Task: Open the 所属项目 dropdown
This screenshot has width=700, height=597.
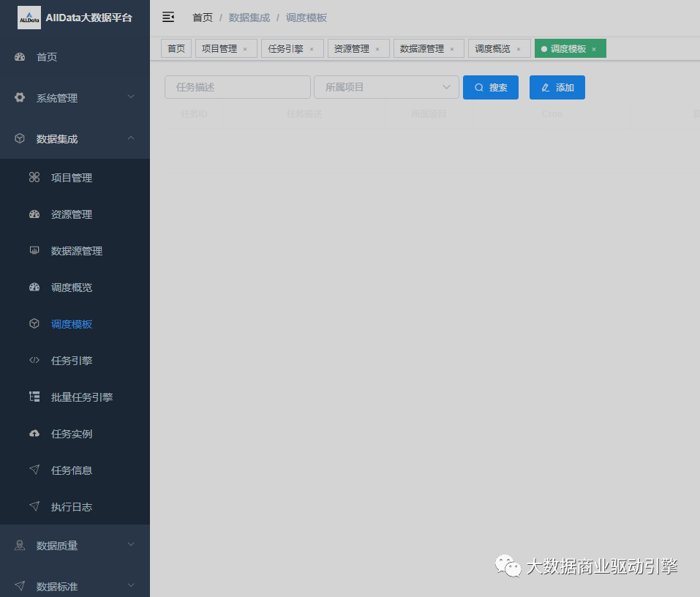Action: (x=386, y=87)
